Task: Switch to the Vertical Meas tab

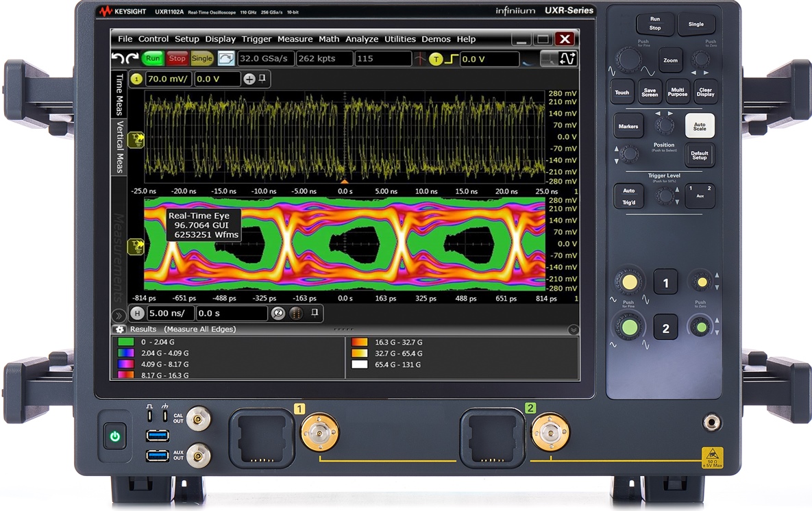Action: (x=119, y=147)
